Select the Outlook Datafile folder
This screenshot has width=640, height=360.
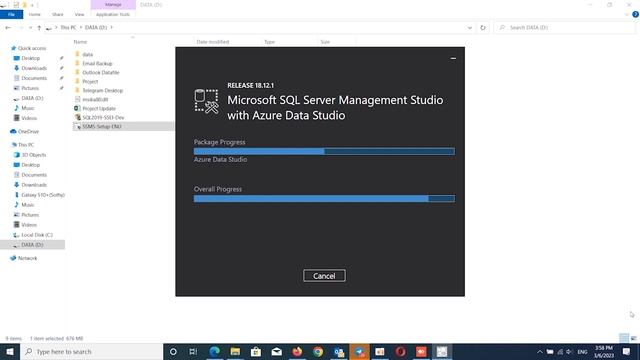coord(101,72)
